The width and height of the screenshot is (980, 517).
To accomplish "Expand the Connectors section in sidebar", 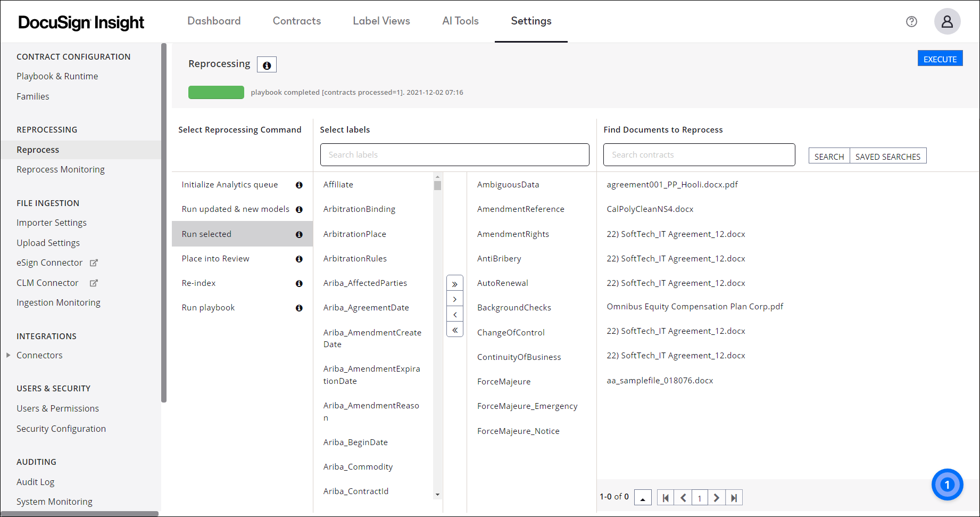I will 8,355.
